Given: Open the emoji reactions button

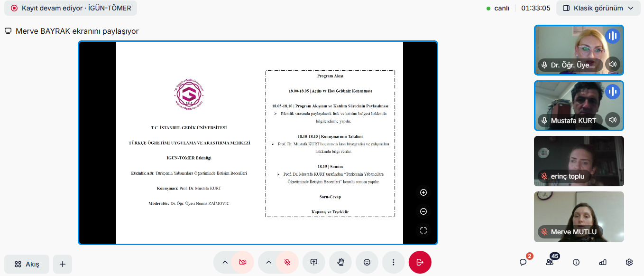Looking at the screenshot, I should (367, 262).
